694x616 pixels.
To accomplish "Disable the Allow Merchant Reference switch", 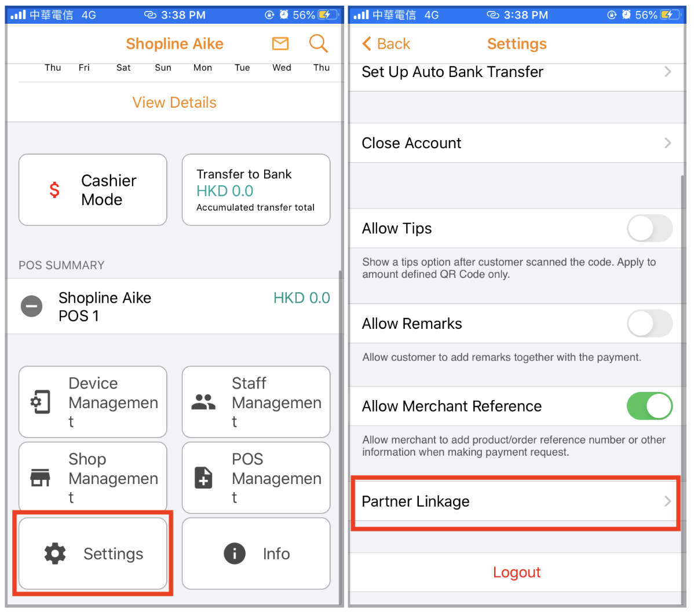I will [x=649, y=406].
